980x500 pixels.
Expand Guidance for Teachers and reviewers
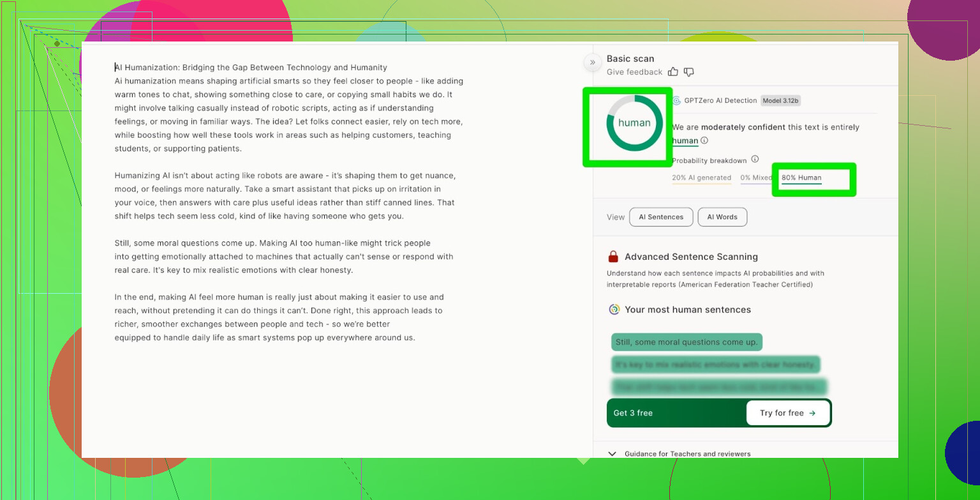click(x=612, y=453)
